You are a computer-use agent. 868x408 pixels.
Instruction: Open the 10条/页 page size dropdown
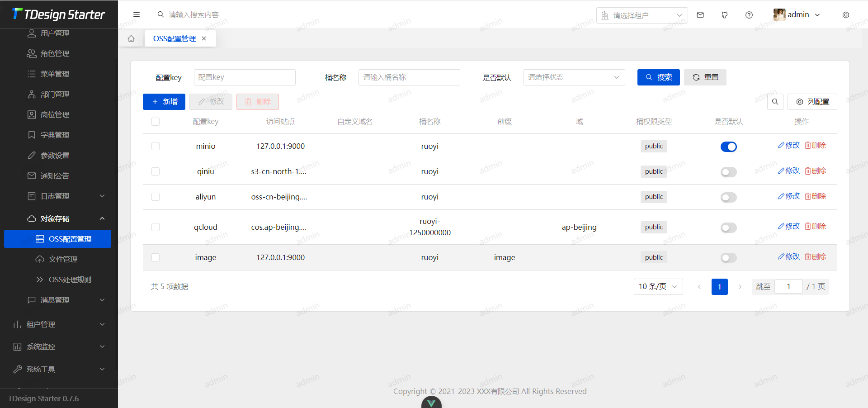[658, 287]
